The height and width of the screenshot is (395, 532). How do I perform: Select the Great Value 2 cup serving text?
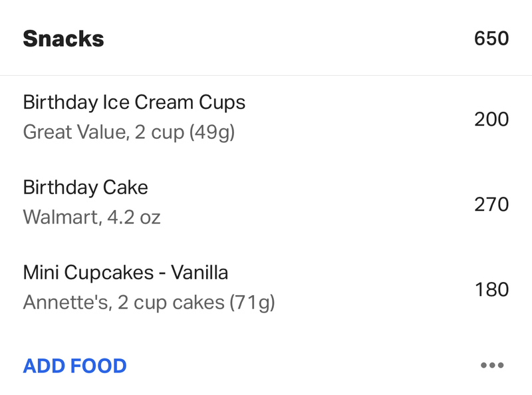129,132
